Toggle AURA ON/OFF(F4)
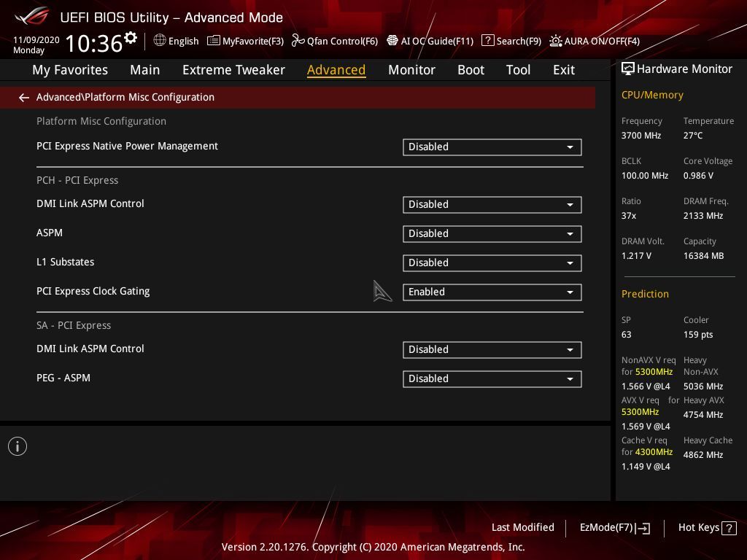Image resolution: width=747 pixels, height=560 pixels. coord(595,41)
